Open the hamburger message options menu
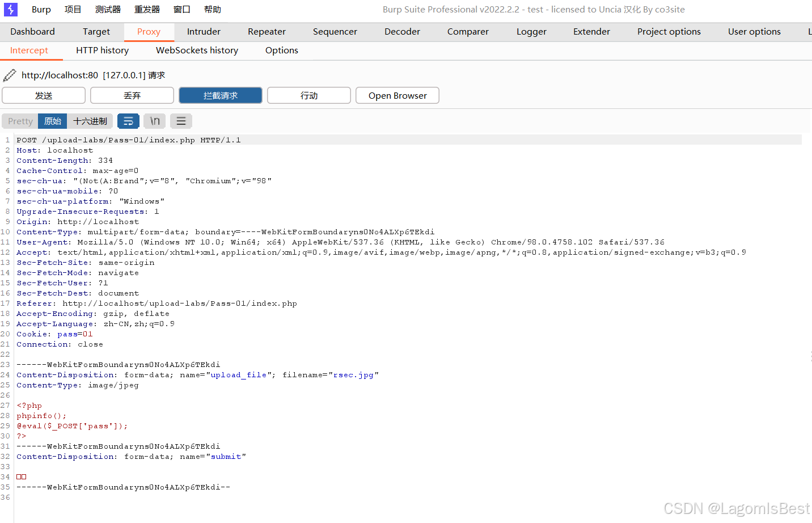 coord(181,121)
